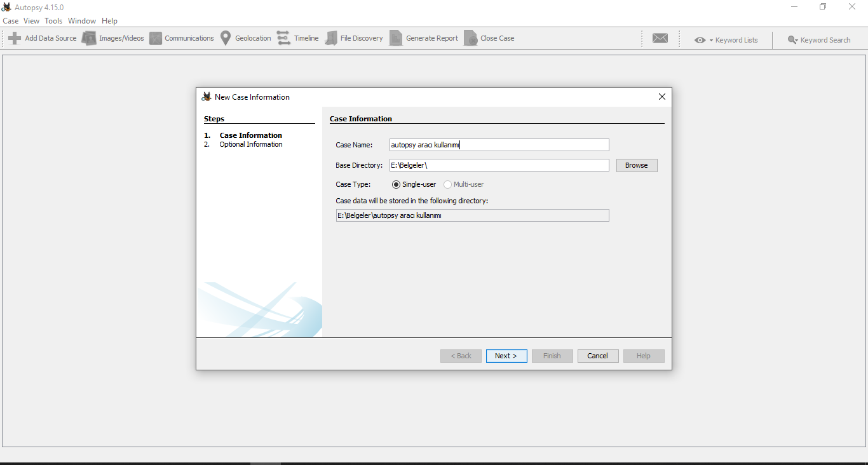868x465 pixels.
Task: Click into the Case Name field
Action: [x=499, y=145]
